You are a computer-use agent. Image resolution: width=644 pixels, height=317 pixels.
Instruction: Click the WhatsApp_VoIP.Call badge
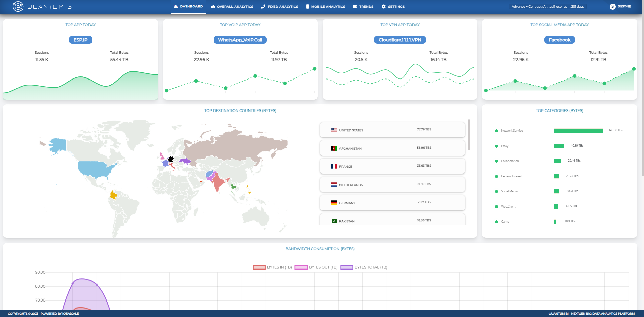click(240, 40)
